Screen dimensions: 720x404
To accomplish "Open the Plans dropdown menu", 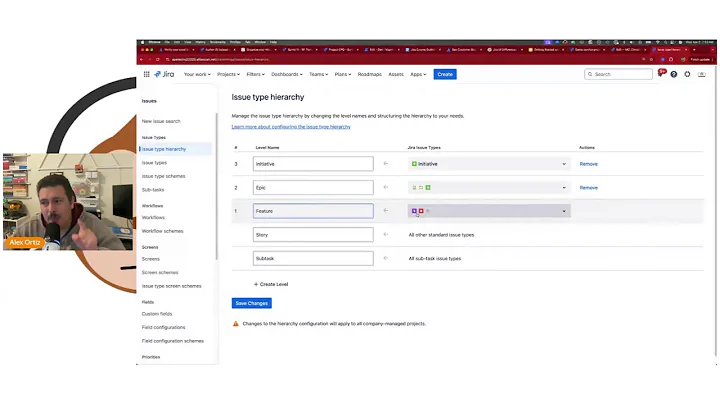I will pos(343,74).
